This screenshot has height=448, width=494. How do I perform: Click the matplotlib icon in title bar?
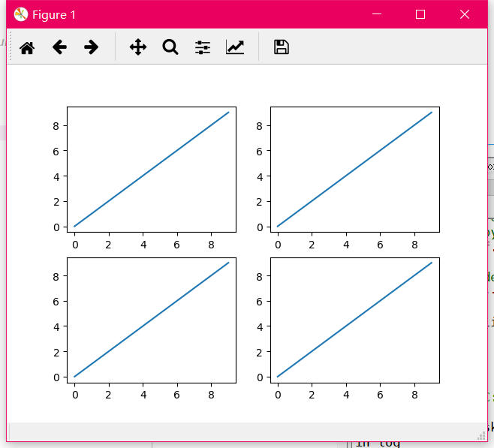point(21,14)
